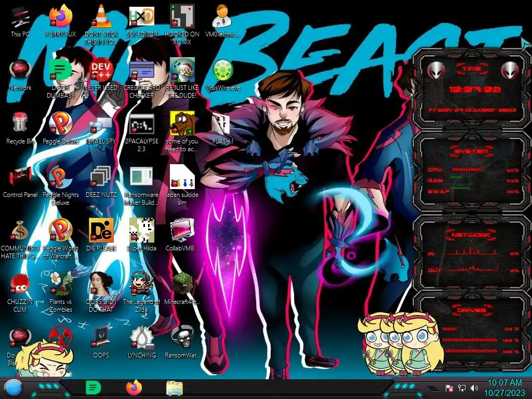Click the NETWORK header in the gadget
Image resolution: width=532 pixels, height=399 pixels.
[471, 235]
